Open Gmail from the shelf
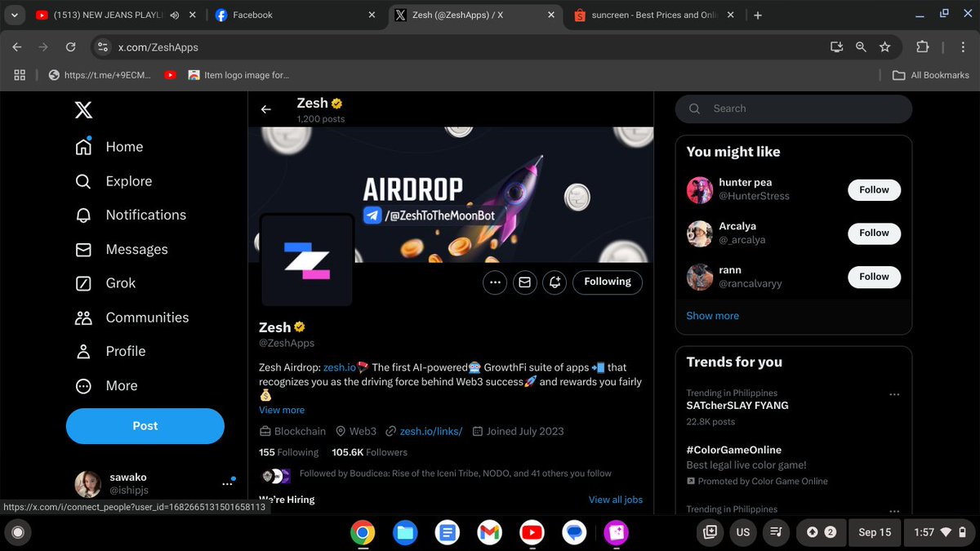The height and width of the screenshot is (551, 980). pos(489,533)
